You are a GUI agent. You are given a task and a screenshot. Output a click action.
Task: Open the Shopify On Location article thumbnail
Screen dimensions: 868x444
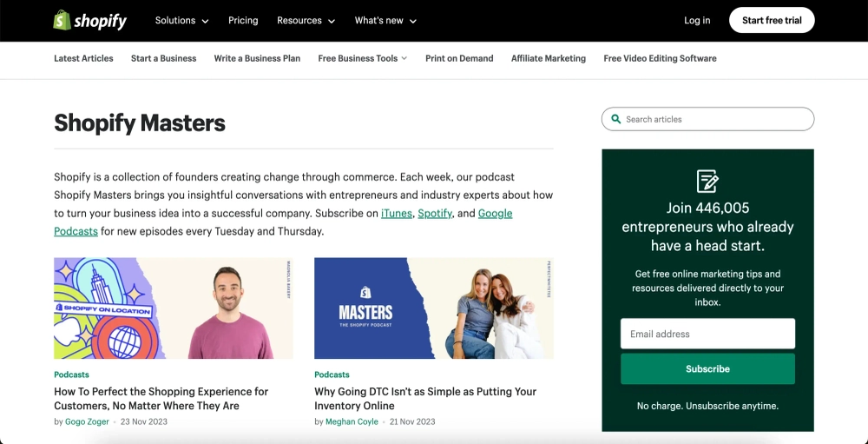point(174,308)
